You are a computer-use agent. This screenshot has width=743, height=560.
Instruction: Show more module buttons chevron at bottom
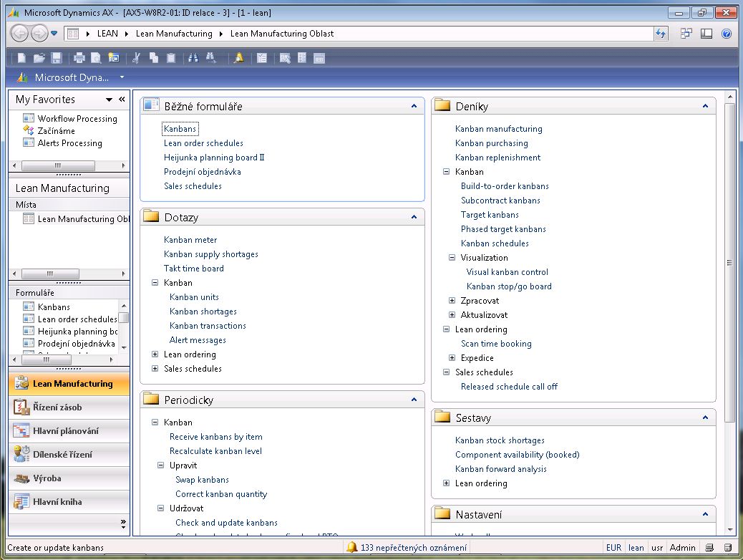point(123,523)
